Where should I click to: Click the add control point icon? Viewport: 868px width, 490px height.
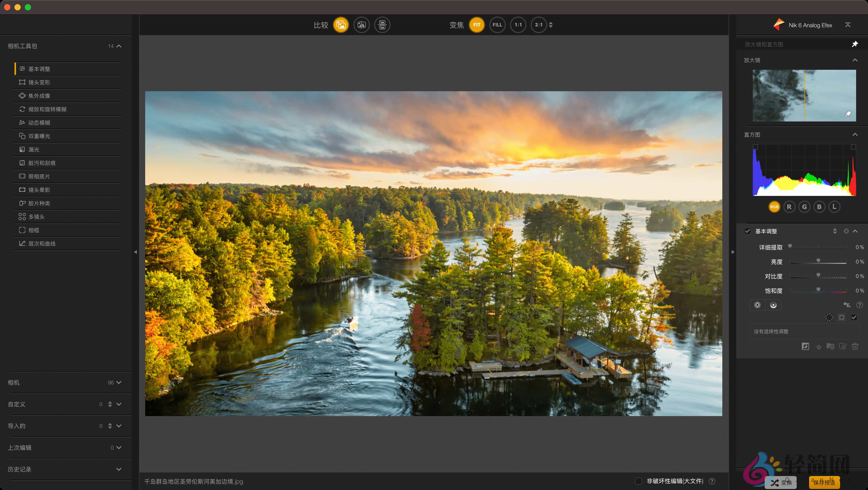point(757,305)
